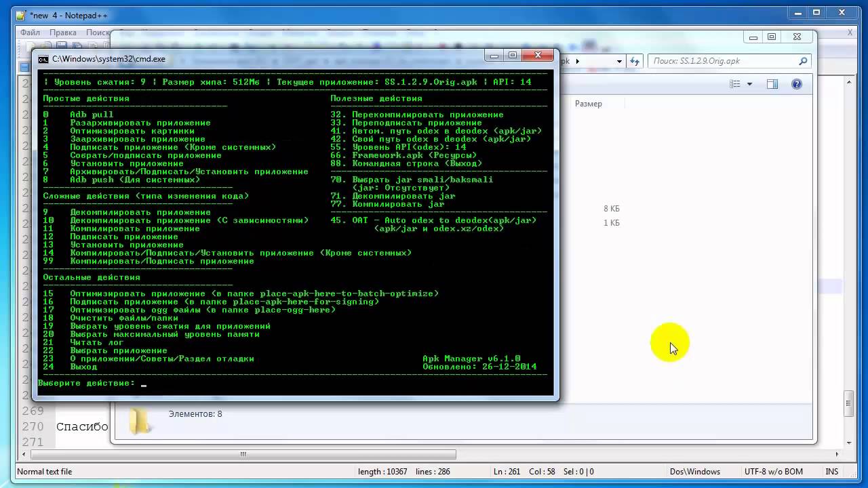Expand the Explorer address bar history dropdown
The width and height of the screenshot is (868, 488).
coord(619,61)
